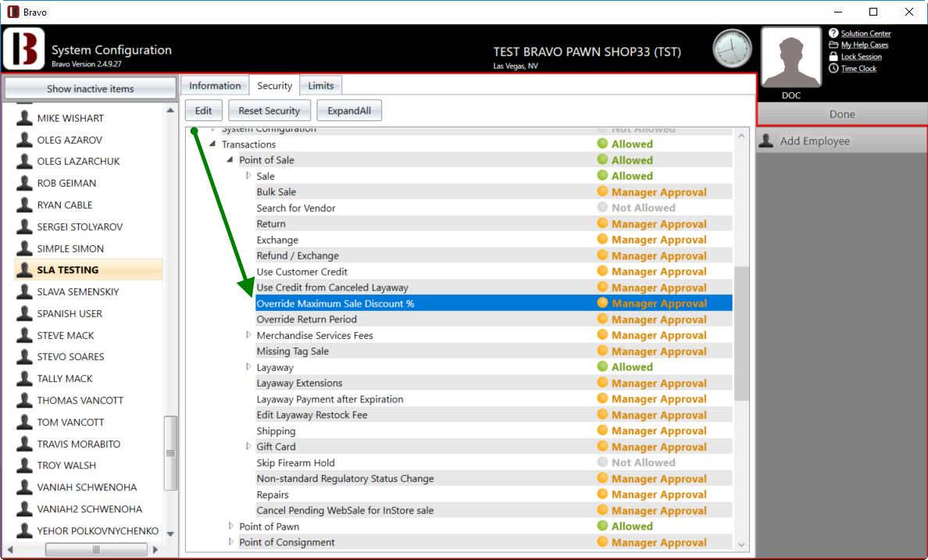928x560 pixels.
Task: Click security tree scroll up arrow
Action: point(741,136)
